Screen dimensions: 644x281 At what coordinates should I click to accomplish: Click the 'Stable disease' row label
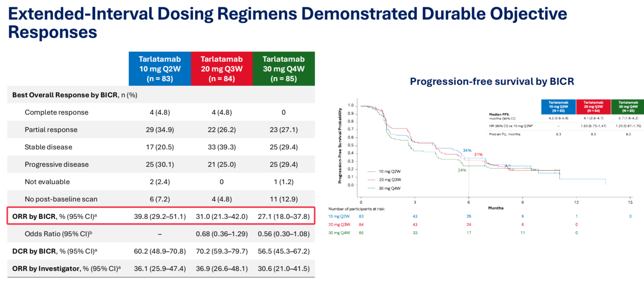point(49,147)
